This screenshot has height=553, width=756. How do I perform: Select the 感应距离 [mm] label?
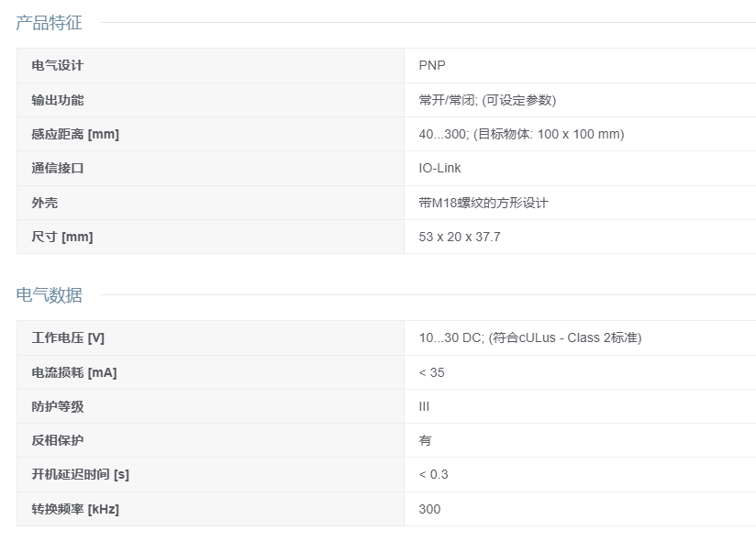click(x=75, y=134)
